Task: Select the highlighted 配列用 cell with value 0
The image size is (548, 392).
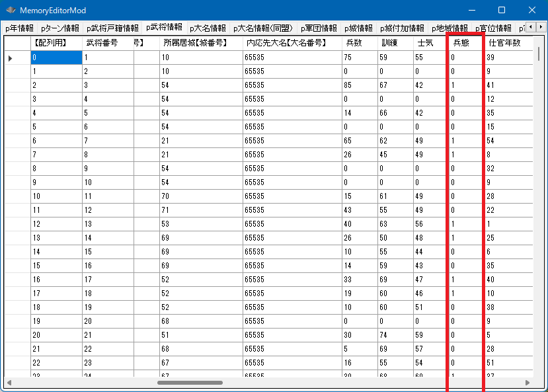Action: 56,58
